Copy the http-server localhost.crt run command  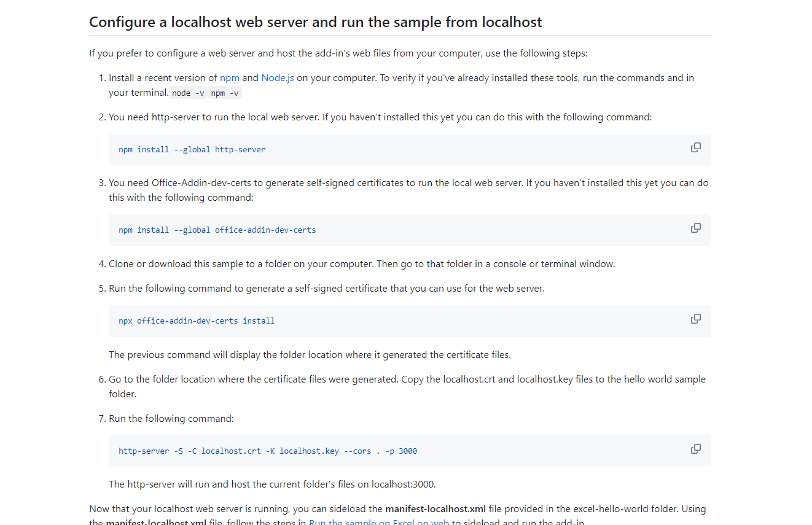695,449
